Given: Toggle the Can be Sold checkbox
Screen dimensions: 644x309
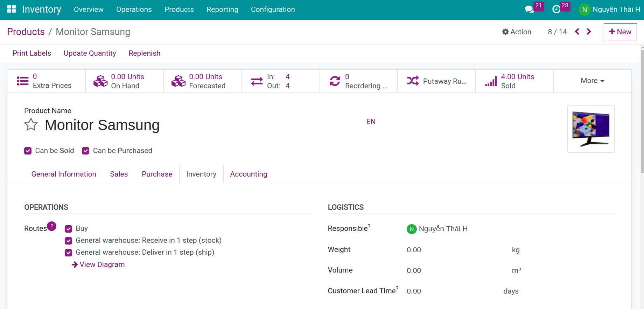Looking at the screenshot, I should pos(28,151).
